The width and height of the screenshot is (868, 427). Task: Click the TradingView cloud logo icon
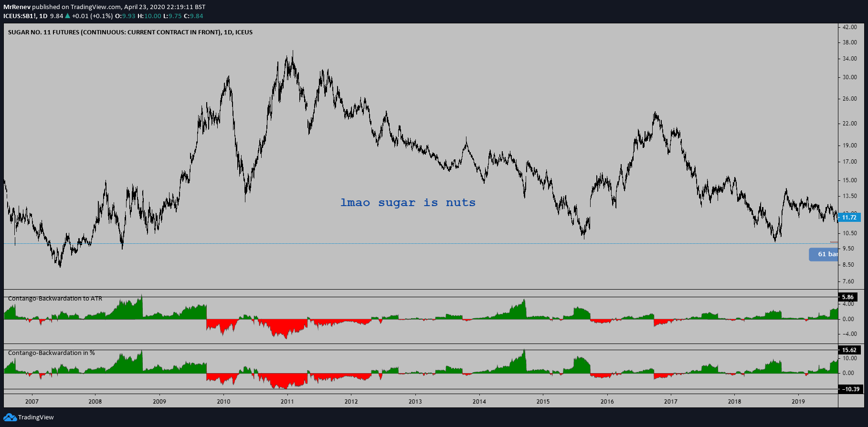click(10, 417)
